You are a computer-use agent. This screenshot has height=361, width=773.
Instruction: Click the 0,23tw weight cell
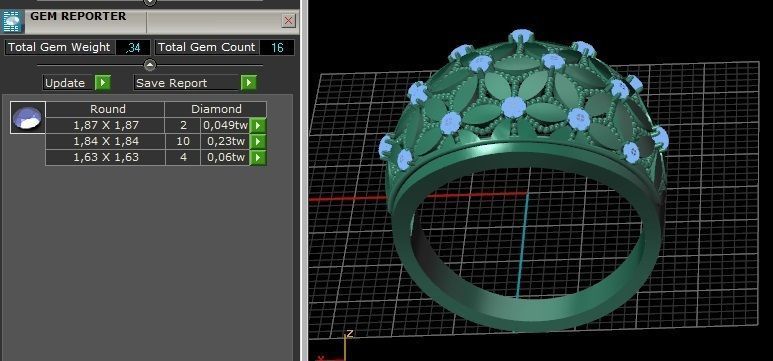[225, 142]
